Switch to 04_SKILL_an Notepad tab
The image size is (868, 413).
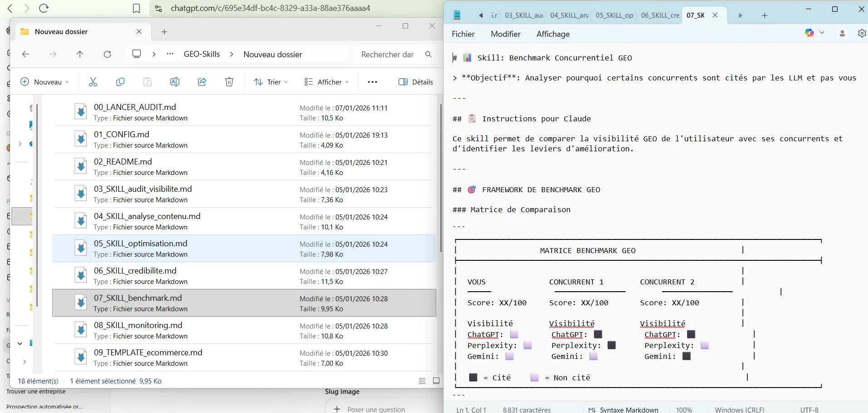(x=569, y=15)
